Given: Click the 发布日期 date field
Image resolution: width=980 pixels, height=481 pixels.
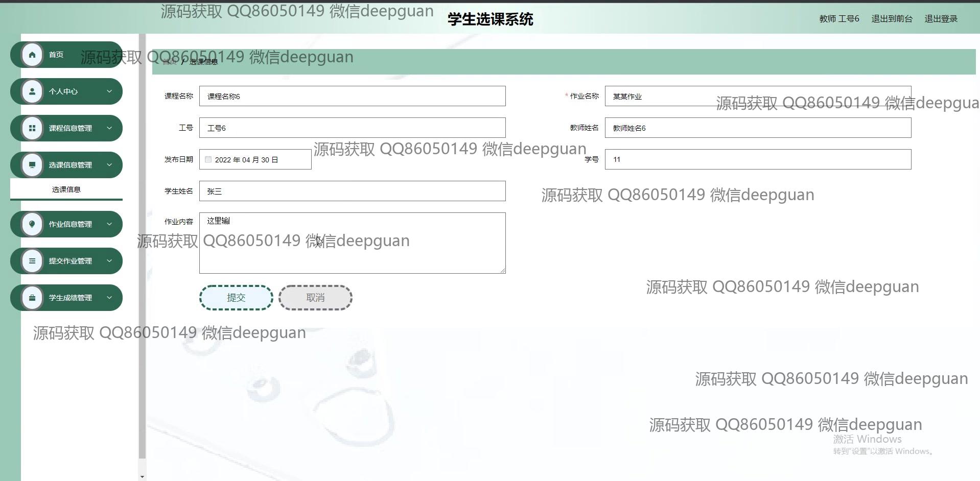Looking at the screenshot, I should tap(255, 159).
